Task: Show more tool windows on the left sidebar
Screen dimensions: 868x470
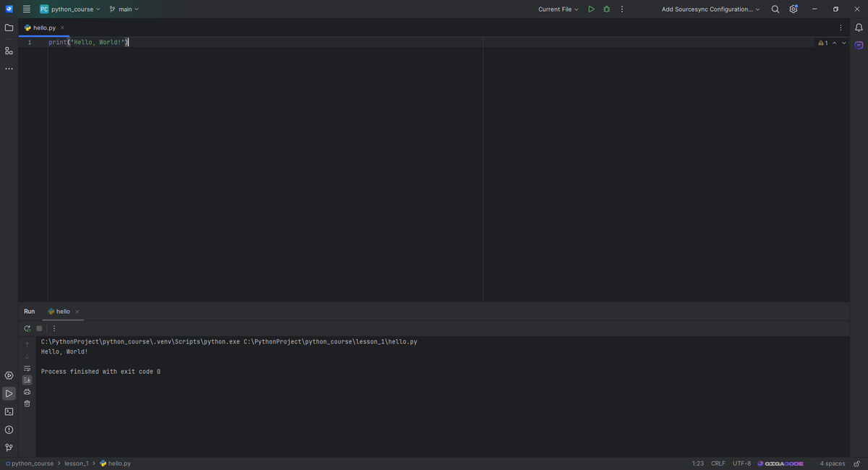Action: (9, 69)
